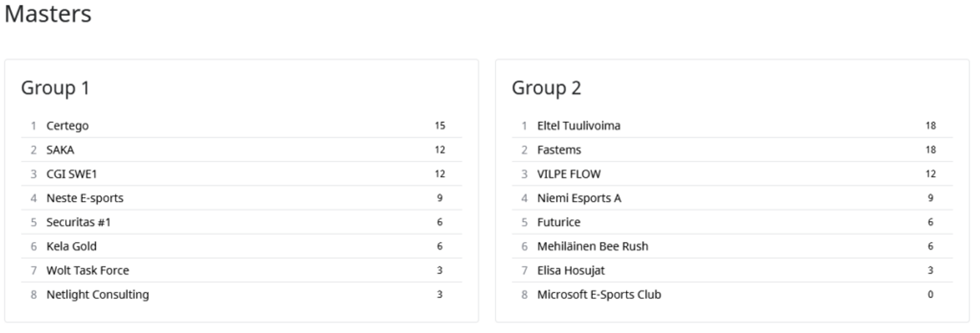Select Microsoft E-Sports Club team
The image size is (980, 333).
598,294
